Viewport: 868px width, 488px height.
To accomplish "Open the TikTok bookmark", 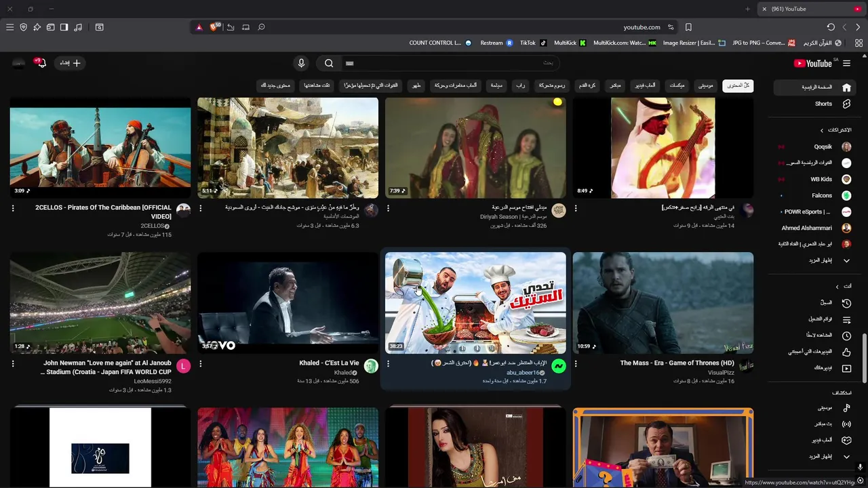I will click(x=533, y=43).
